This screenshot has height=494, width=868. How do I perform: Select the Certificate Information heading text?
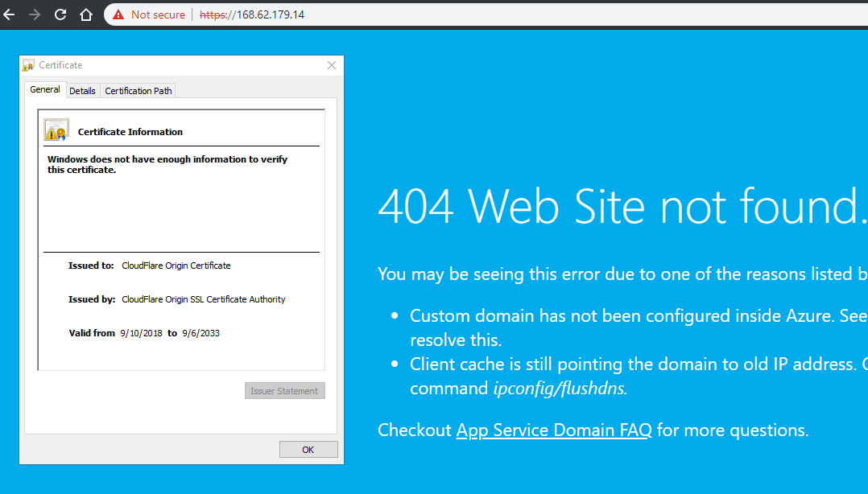click(x=130, y=132)
